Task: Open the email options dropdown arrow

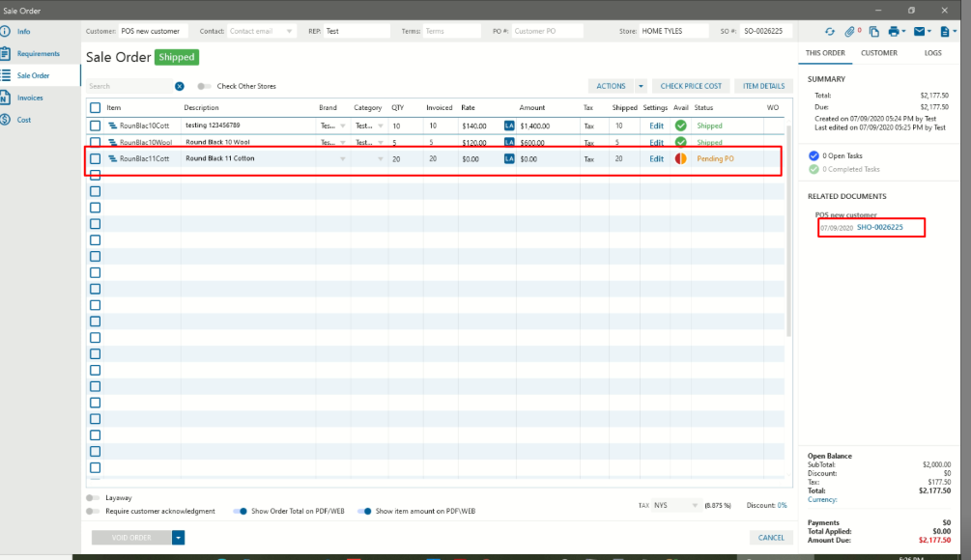Action: click(929, 32)
